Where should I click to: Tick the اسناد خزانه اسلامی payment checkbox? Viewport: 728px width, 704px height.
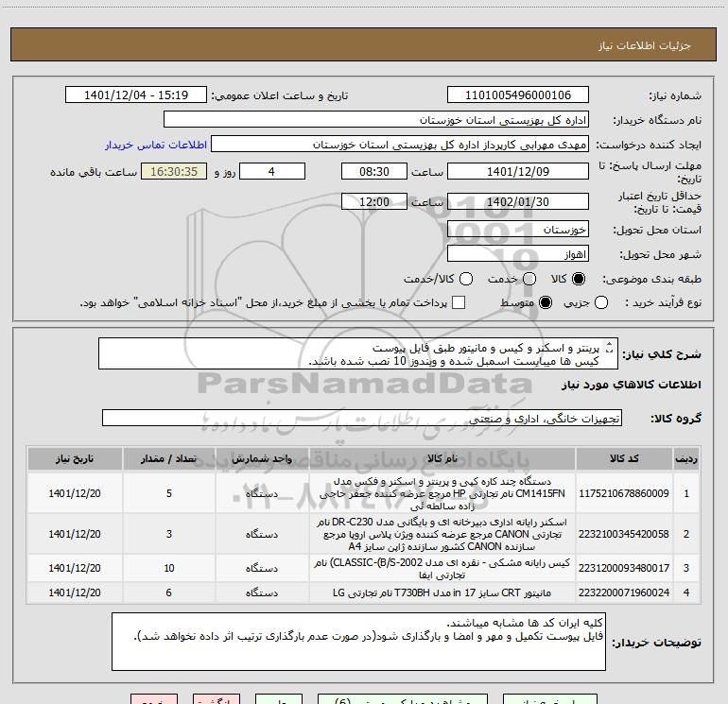point(459,303)
